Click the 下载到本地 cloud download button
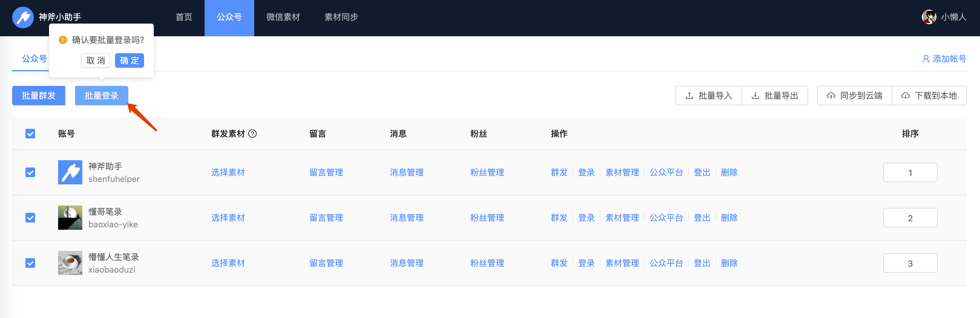980x318 pixels. 929,96
